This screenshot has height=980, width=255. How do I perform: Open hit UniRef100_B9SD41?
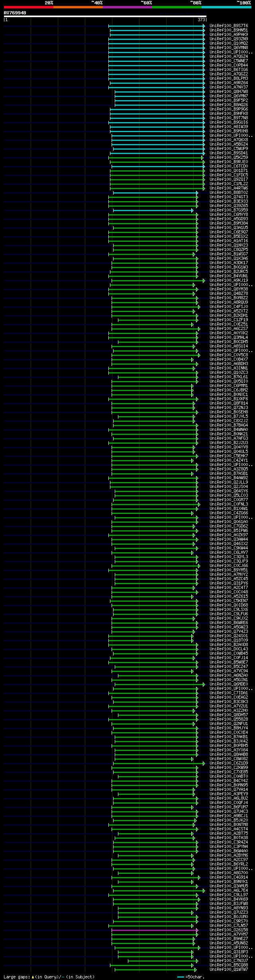coord(229,153)
